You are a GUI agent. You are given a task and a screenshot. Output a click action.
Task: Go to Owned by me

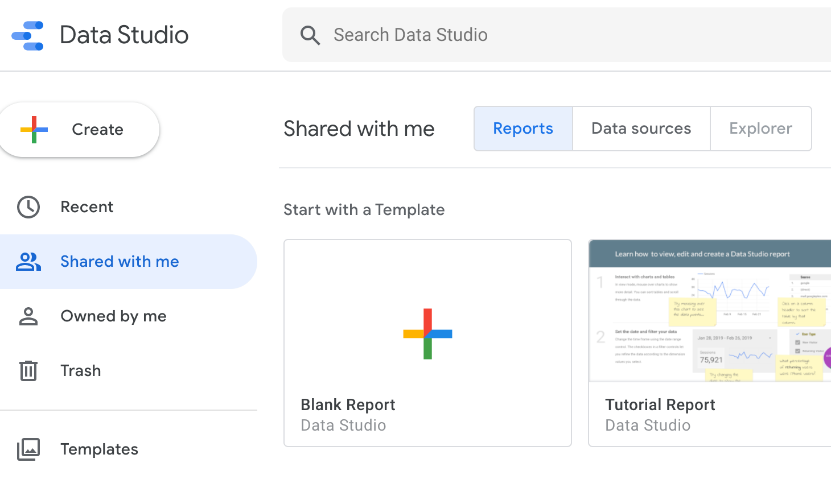[129, 316]
